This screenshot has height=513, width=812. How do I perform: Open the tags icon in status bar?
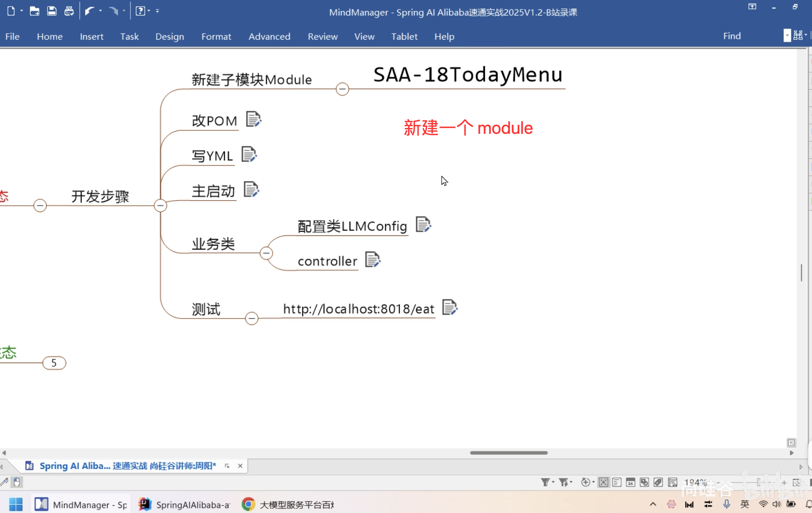658,482
